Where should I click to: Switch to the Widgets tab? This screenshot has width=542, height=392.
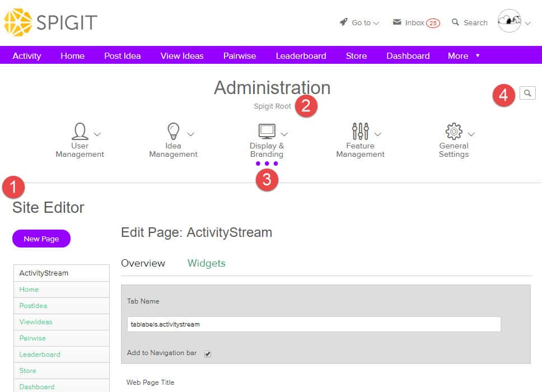(207, 263)
